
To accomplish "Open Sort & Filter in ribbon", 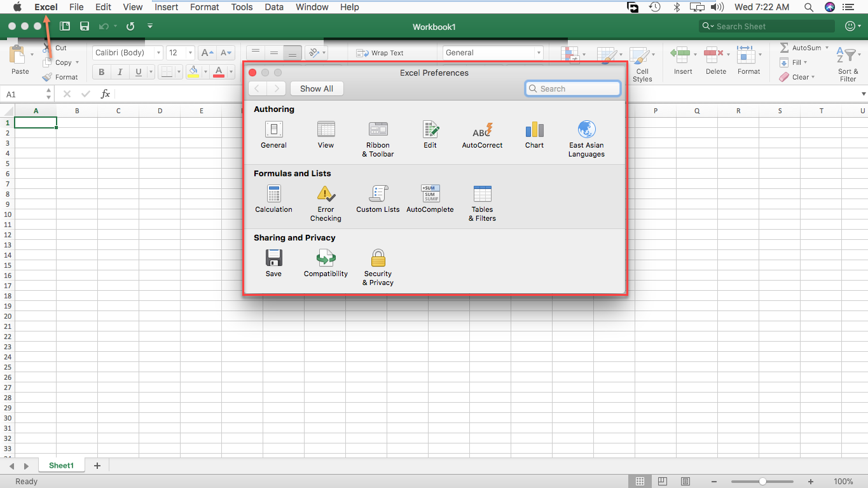I will click(x=848, y=64).
